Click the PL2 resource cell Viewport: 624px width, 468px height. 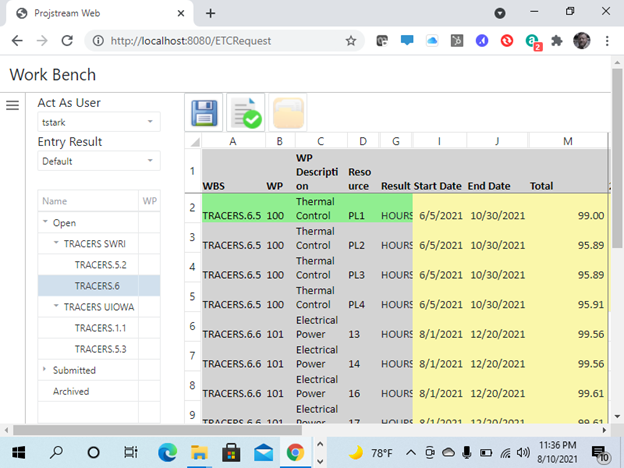[x=363, y=238]
